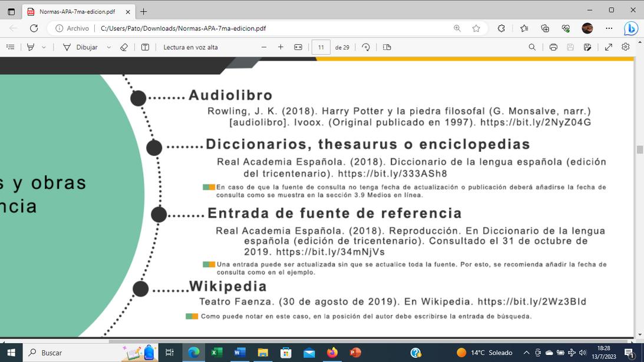This screenshot has width=644, height=362.
Task: Open Firefox from the taskbar
Action: (332, 353)
